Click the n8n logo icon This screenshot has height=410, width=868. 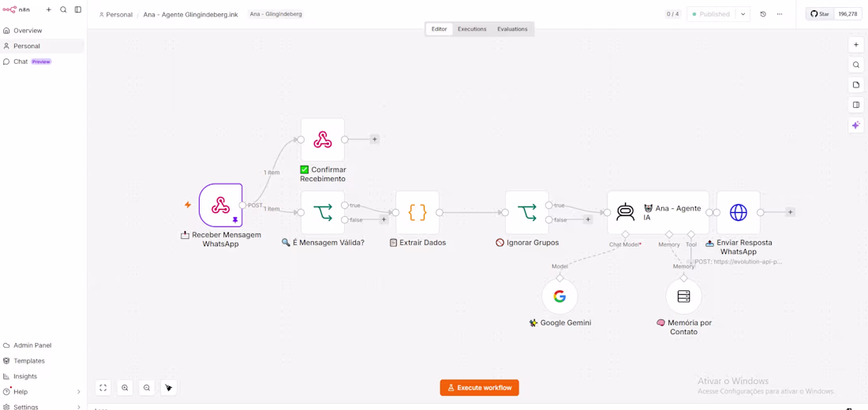[x=9, y=9]
